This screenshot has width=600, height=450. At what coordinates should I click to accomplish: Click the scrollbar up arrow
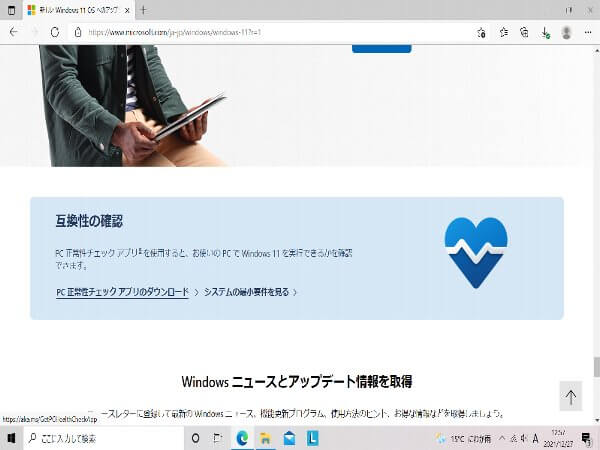tap(596, 50)
